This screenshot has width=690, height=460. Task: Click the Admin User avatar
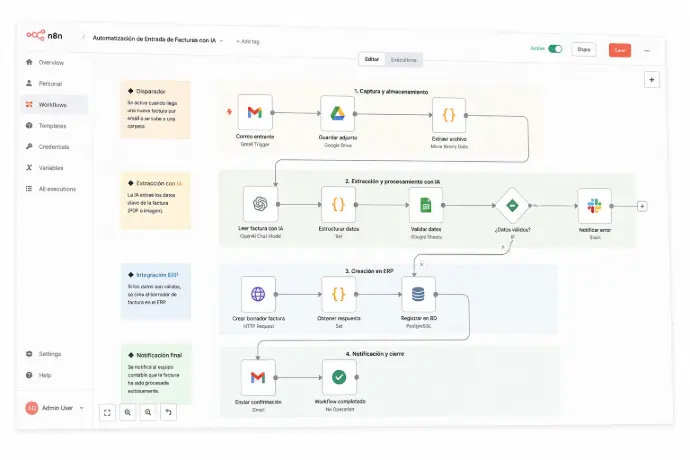(32, 408)
